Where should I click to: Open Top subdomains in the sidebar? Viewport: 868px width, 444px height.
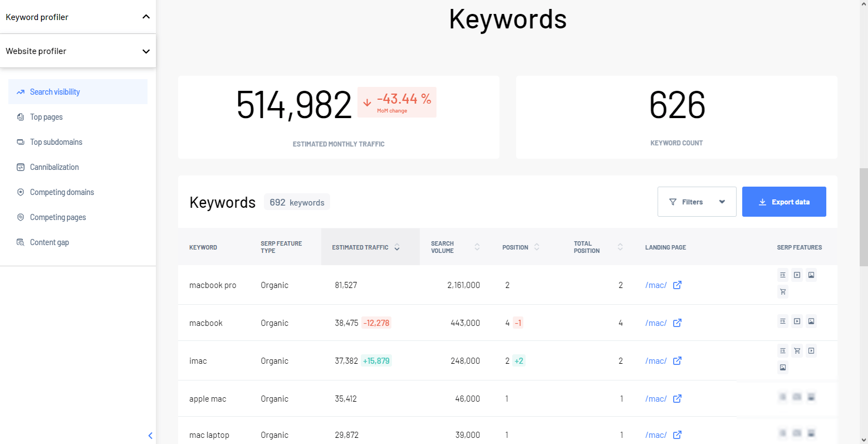point(56,142)
